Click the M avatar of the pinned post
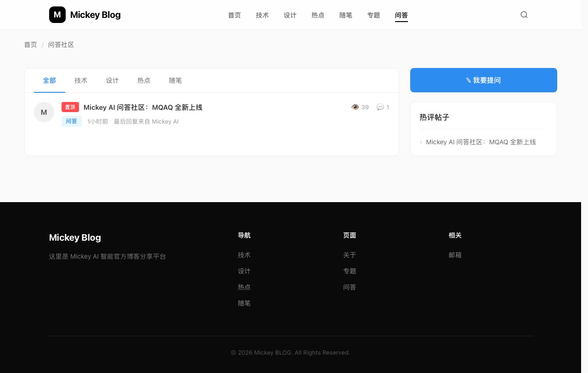Viewport: 588px width, 373px height. (x=44, y=112)
